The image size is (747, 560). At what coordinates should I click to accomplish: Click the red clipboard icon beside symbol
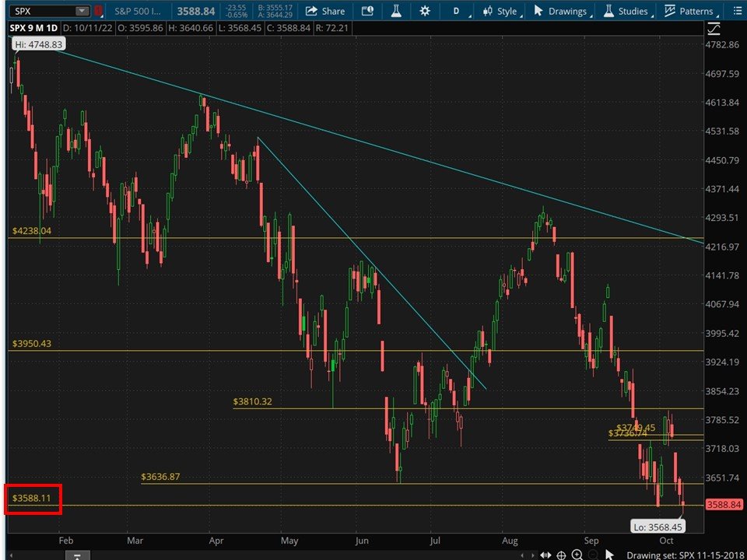99,11
